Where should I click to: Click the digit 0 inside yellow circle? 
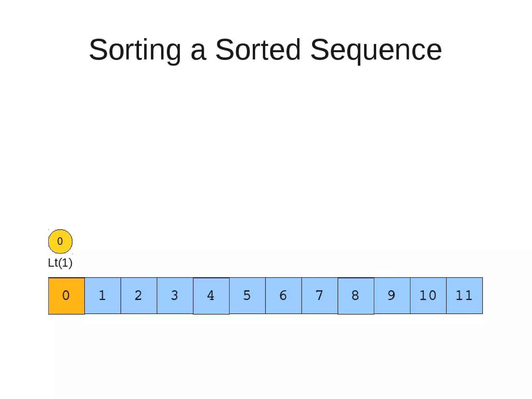pos(60,241)
